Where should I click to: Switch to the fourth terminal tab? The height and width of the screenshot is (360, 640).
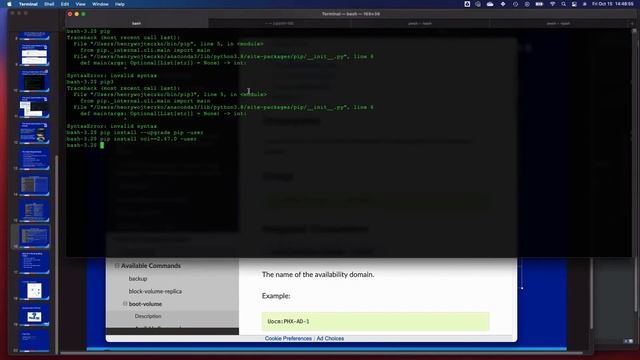[x=558, y=24]
